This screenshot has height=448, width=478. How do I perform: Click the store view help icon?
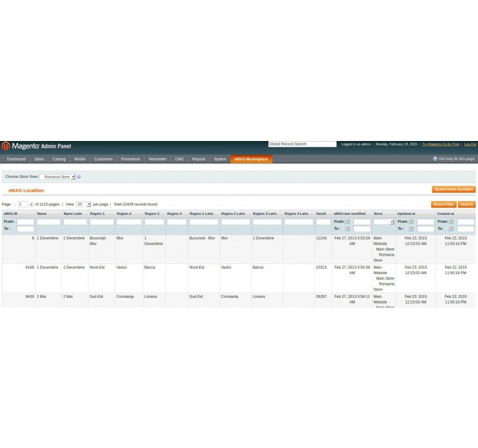click(78, 177)
